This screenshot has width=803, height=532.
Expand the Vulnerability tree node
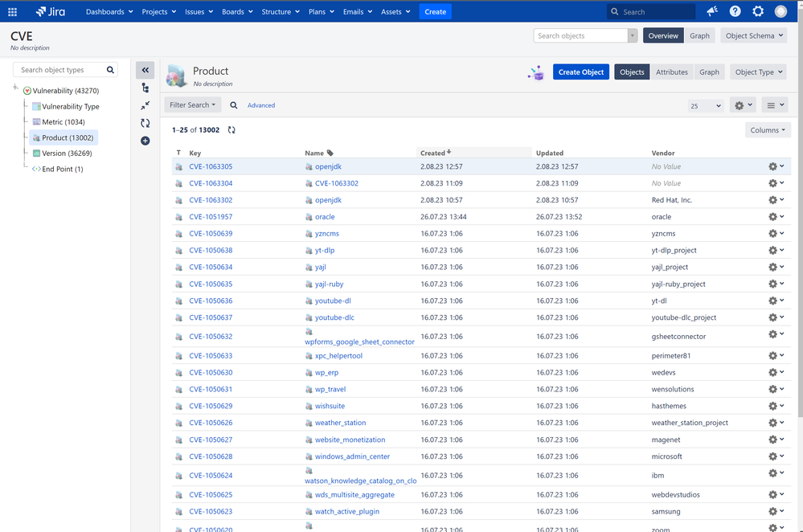[x=15, y=88]
